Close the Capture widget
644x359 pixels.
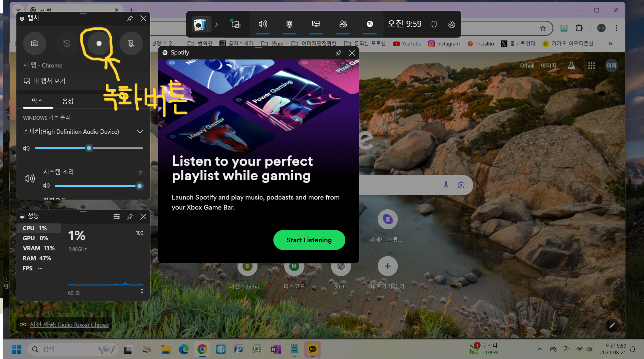click(x=143, y=18)
